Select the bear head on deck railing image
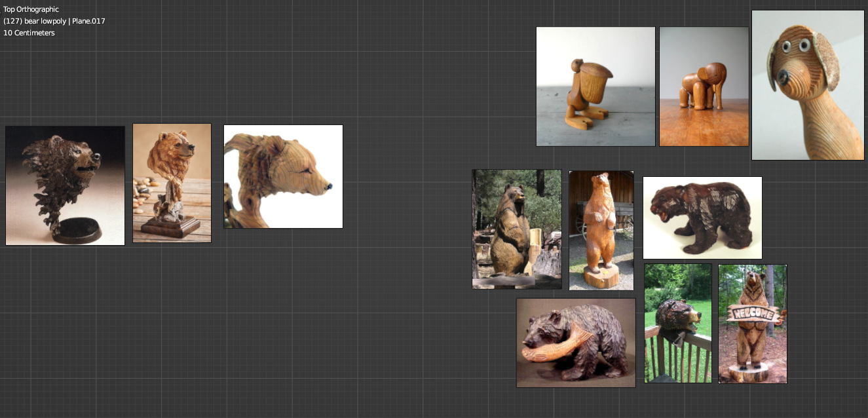Screen dimensions: 868x418 [x=678, y=323]
